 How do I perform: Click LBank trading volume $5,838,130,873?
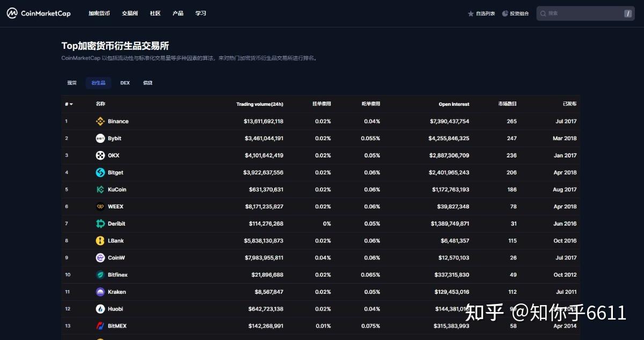(x=264, y=241)
